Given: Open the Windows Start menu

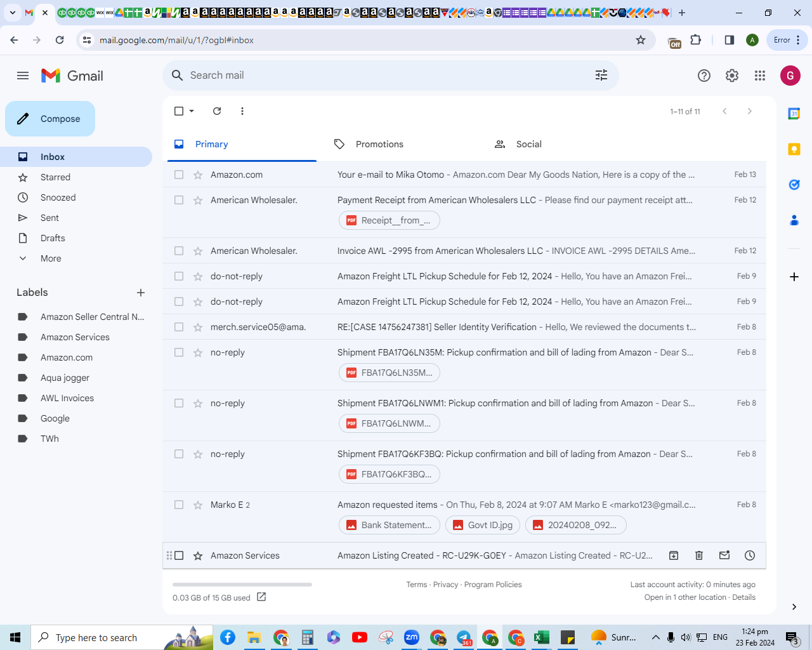Looking at the screenshot, I should pos(15,637).
